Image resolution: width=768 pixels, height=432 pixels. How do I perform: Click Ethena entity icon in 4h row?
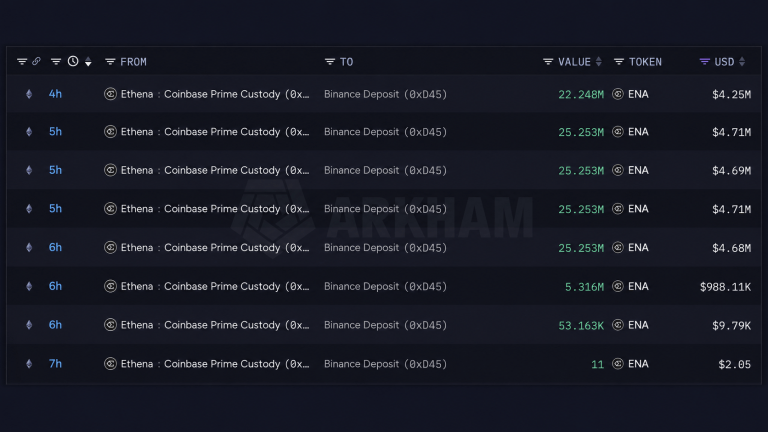click(110, 94)
